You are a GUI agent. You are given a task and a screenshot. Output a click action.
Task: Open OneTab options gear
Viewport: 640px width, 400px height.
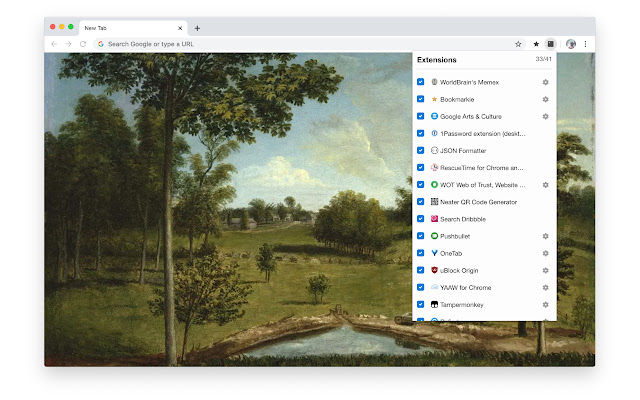click(x=545, y=253)
